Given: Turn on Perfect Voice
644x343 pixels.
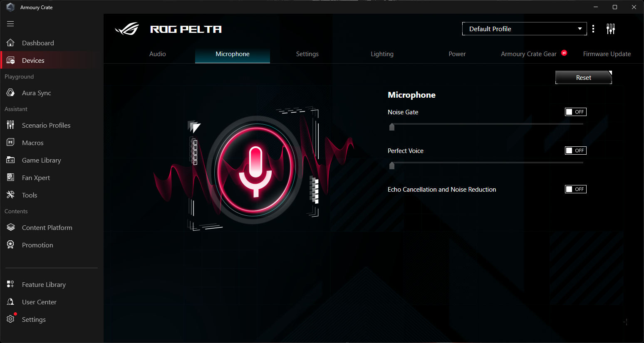Looking at the screenshot, I should (x=575, y=151).
